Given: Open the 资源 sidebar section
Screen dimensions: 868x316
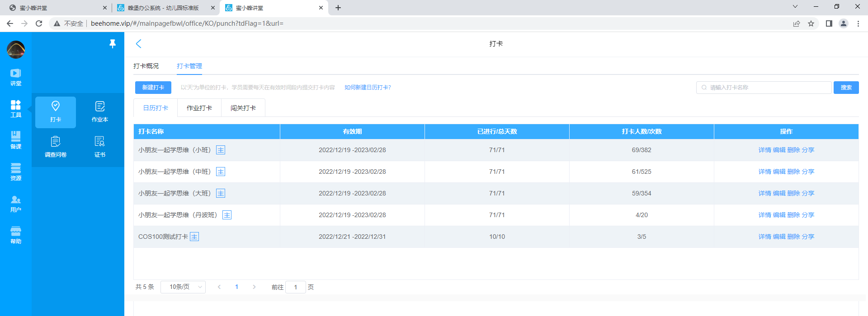Looking at the screenshot, I should (16, 172).
